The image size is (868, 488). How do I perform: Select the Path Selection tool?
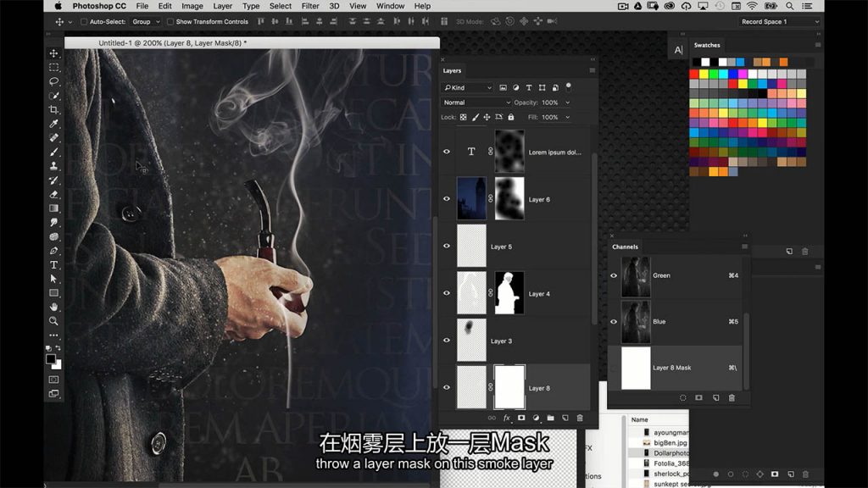[x=53, y=279]
